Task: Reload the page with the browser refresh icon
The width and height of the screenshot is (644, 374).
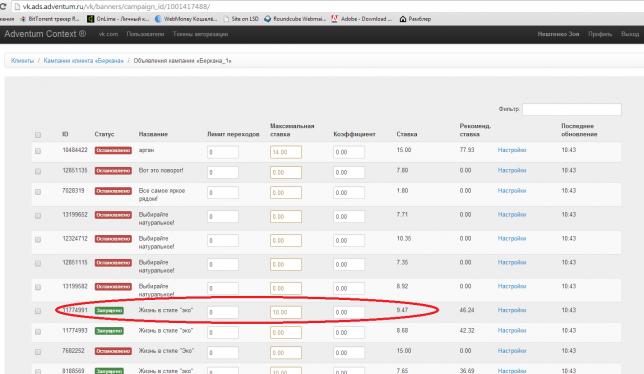Action: pos(2,7)
